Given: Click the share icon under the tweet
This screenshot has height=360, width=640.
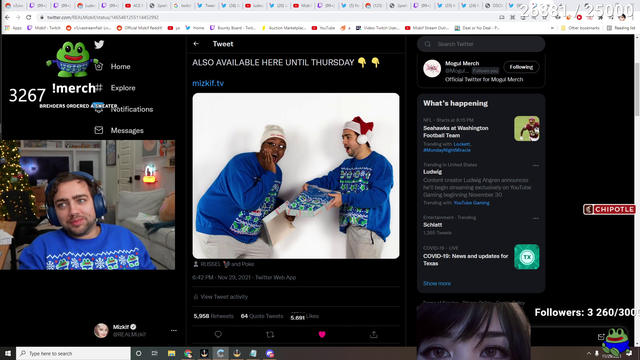Looking at the screenshot, I should point(373,335).
